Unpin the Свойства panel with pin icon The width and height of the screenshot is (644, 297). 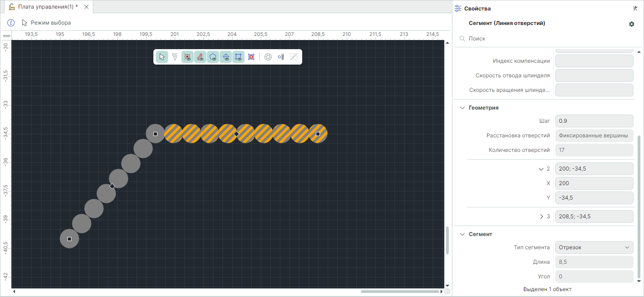(635, 9)
